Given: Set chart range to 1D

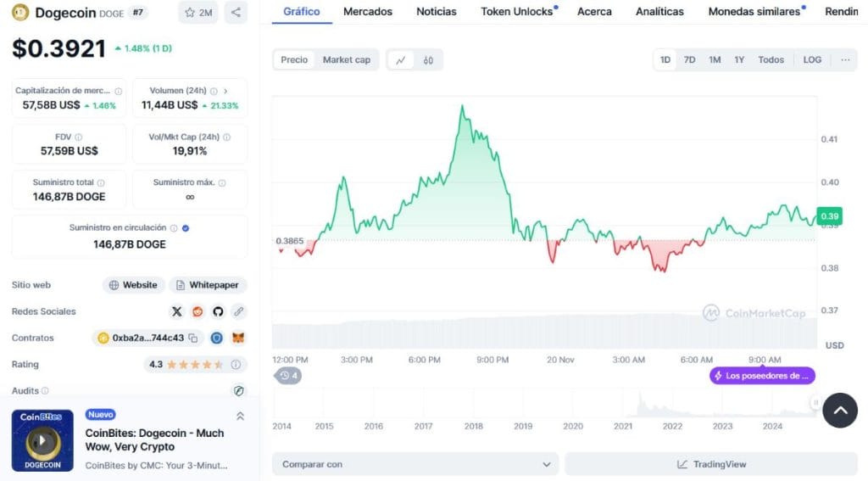Looking at the screenshot, I should (665, 60).
